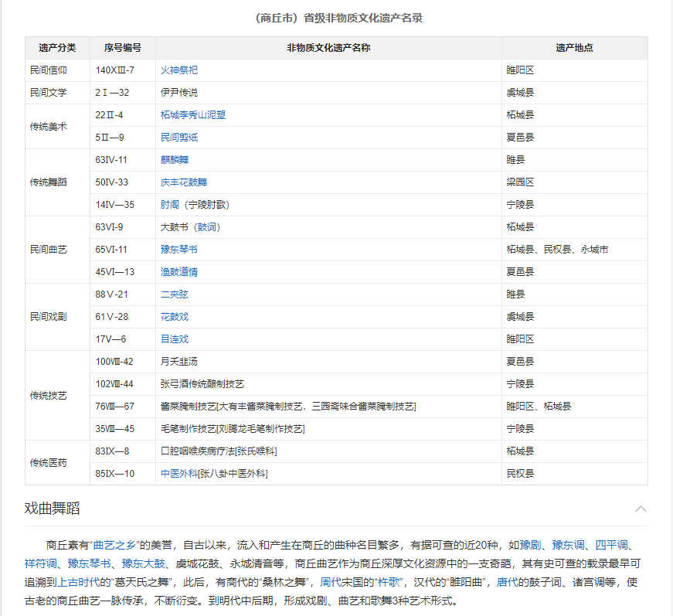673x616 pixels.
Task: Open 民间剪纸 entry link
Action: click(x=178, y=138)
